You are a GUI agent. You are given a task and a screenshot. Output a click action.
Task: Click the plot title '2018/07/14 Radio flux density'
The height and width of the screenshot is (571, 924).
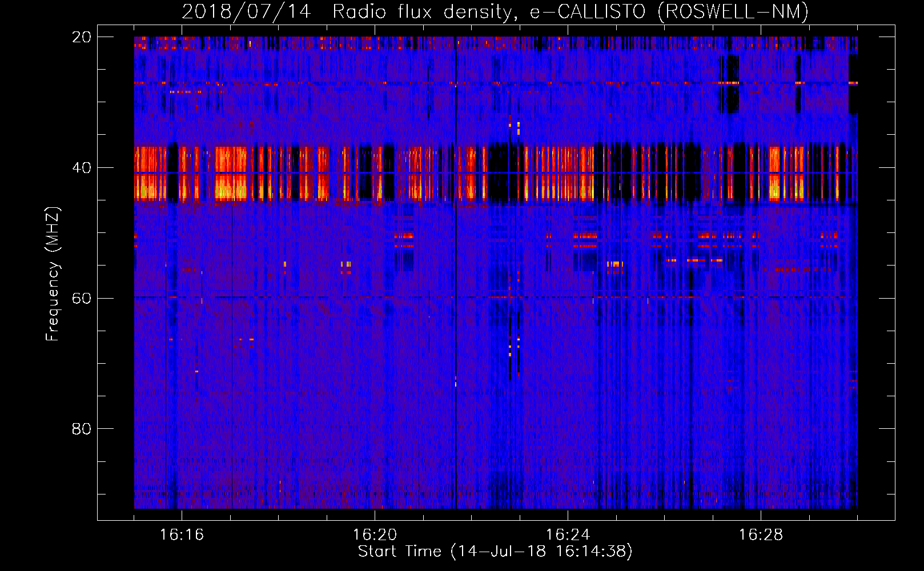click(495, 11)
